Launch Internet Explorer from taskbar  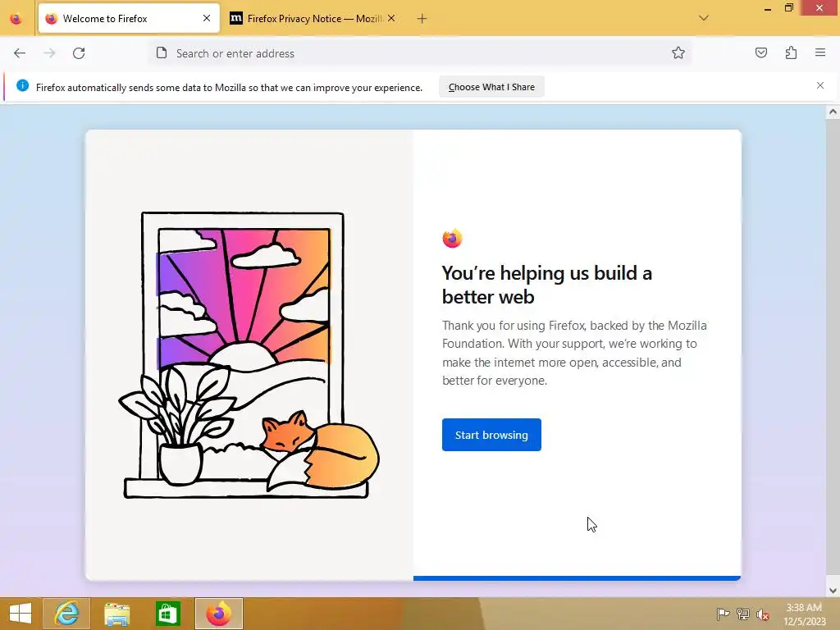(66, 614)
